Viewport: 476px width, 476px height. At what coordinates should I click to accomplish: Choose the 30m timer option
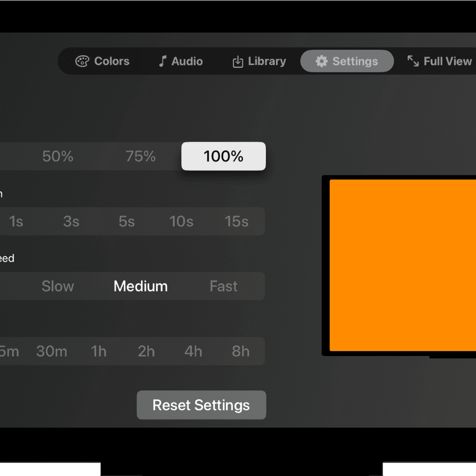[52, 351]
